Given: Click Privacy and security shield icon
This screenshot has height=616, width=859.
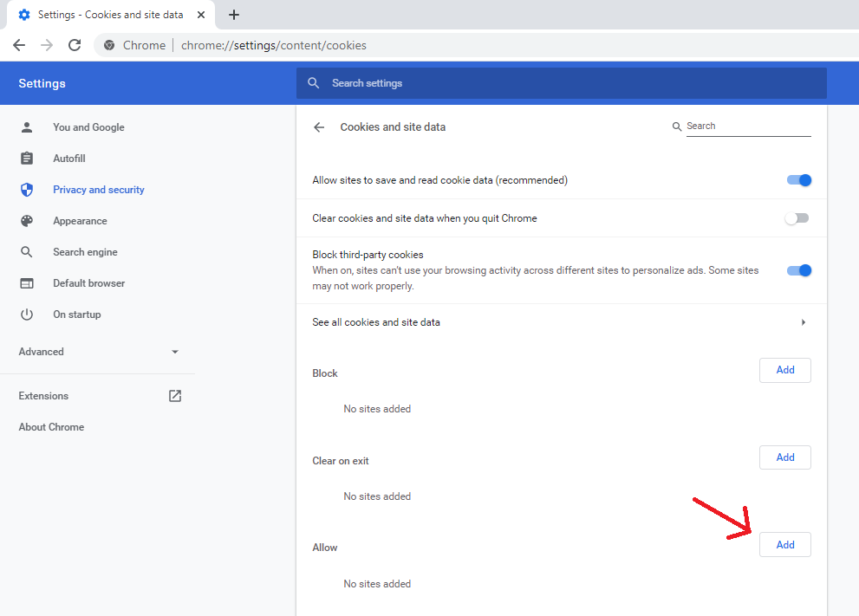Looking at the screenshot, I should coord(27,190).
